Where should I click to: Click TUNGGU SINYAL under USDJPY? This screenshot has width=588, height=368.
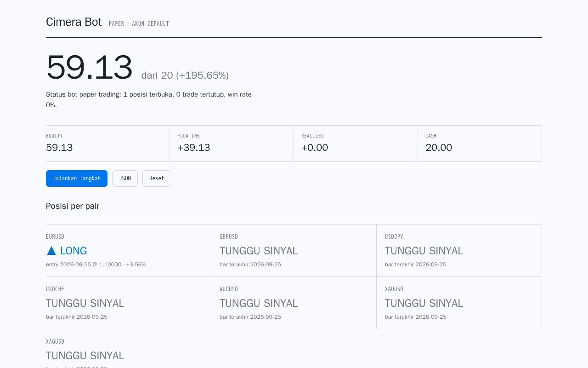pos(424,251)
